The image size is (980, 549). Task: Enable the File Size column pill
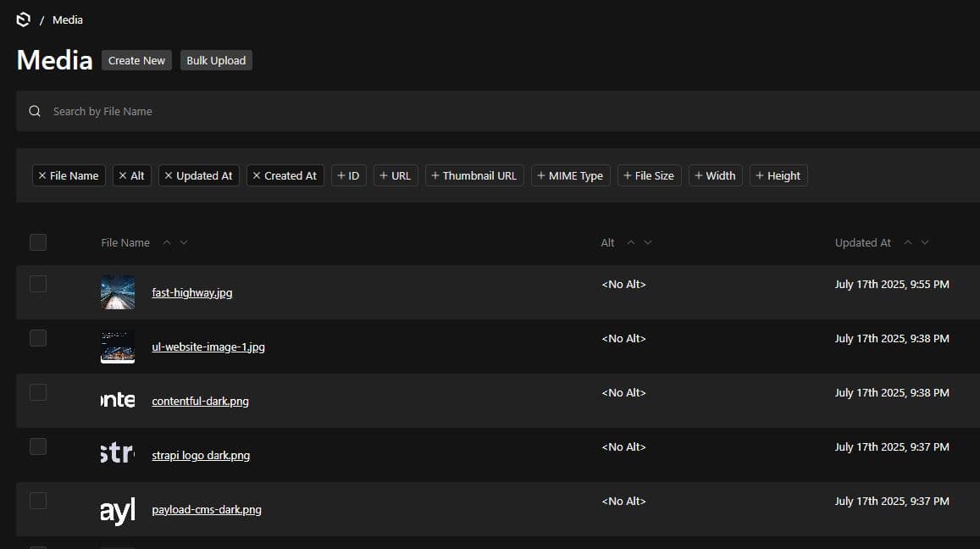point(649,175)
